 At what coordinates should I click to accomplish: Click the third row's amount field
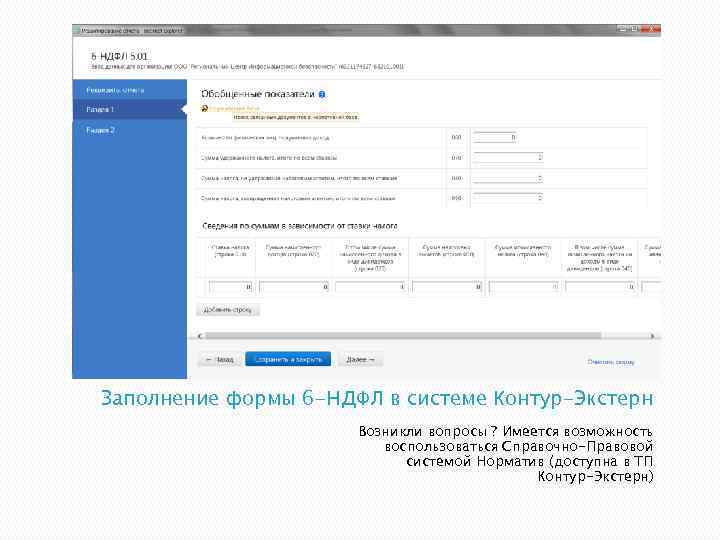[x=508, y=178]
